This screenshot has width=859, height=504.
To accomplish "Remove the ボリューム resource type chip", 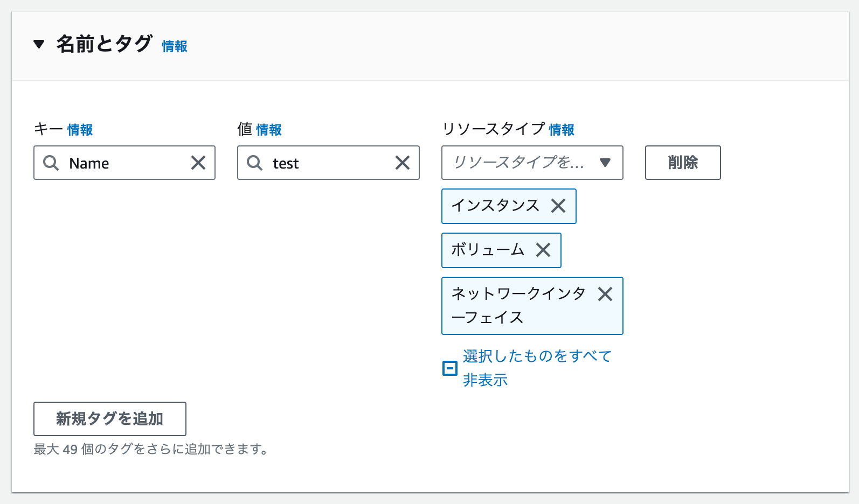I will pos(543,250).
